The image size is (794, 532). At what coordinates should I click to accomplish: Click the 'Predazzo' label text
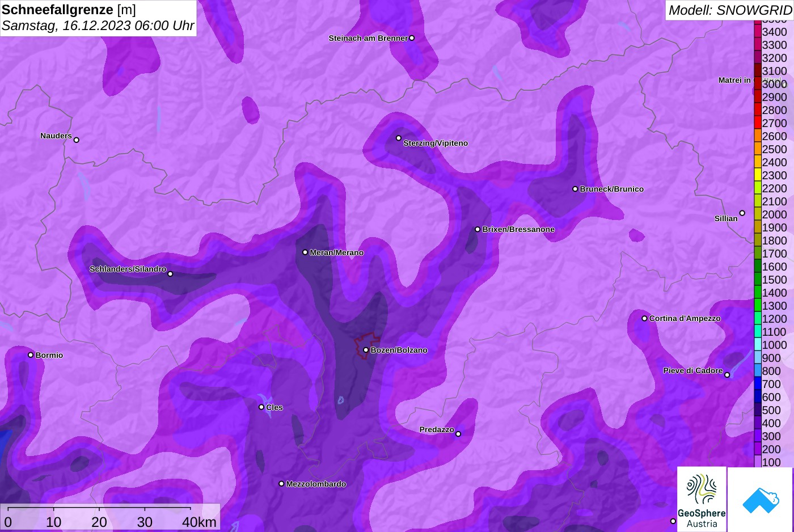point(437,429)
